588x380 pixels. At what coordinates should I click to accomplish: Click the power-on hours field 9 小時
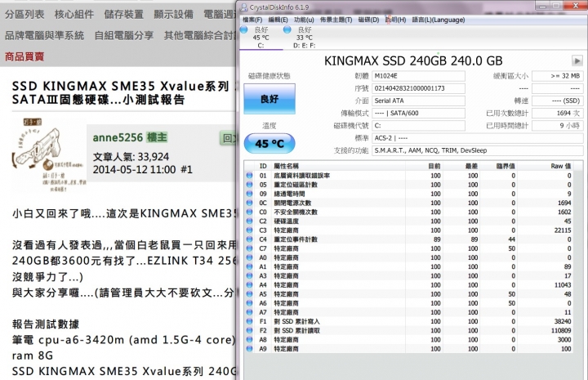pos(557,126)
